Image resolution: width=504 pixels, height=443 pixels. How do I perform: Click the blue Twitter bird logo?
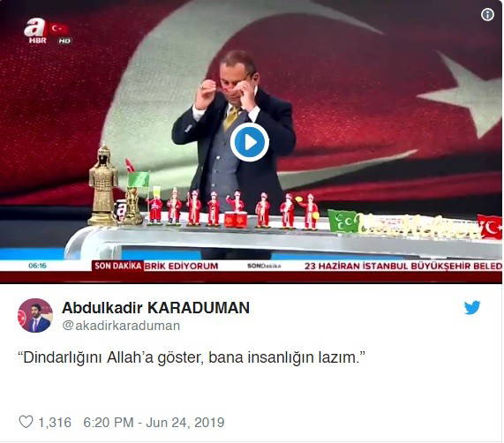[472, 307]
